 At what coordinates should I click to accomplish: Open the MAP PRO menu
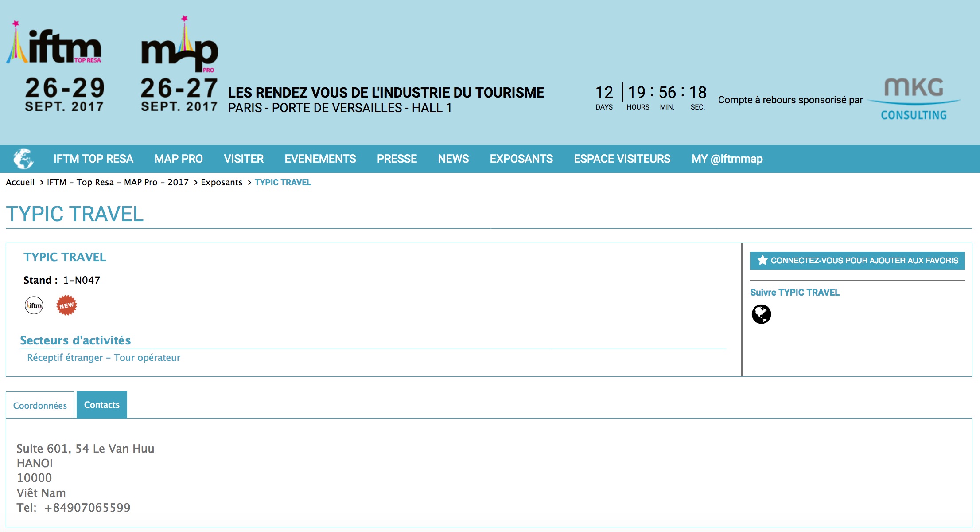(179, 159)
